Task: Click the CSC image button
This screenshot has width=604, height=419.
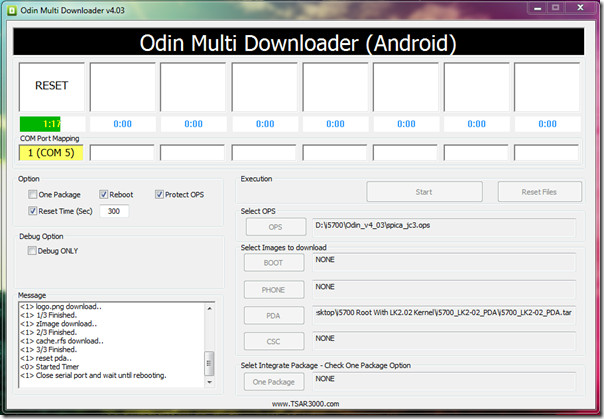Action: (x=273, y=341)
